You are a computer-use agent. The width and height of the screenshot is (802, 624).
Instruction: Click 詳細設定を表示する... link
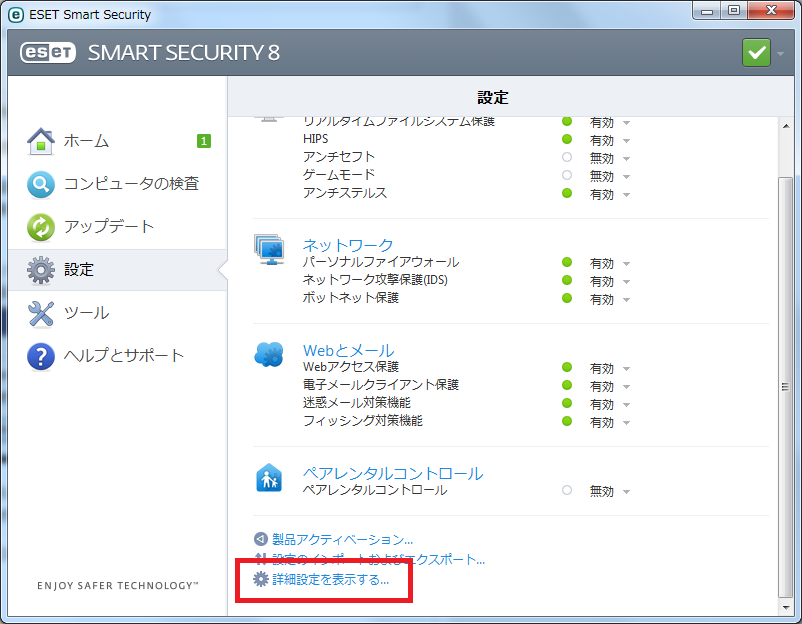click(x=330, y=580)
